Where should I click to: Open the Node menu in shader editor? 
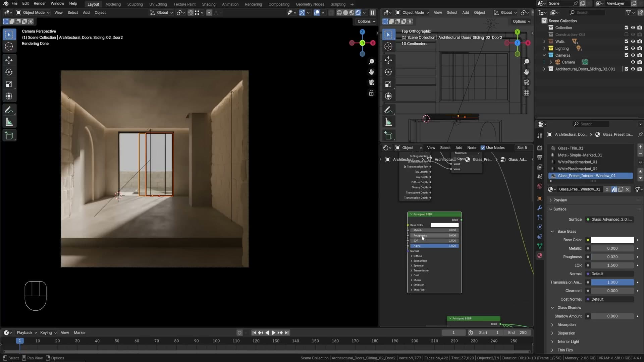point(472,147)
